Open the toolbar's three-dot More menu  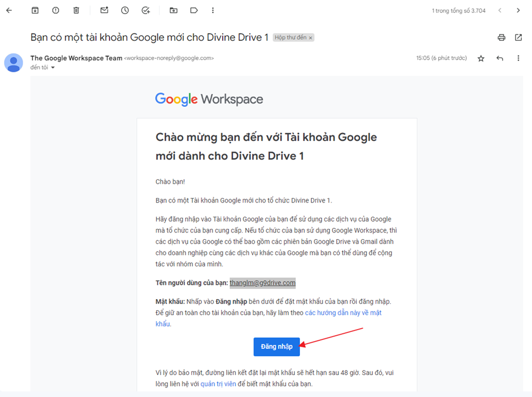coord(213,10)
